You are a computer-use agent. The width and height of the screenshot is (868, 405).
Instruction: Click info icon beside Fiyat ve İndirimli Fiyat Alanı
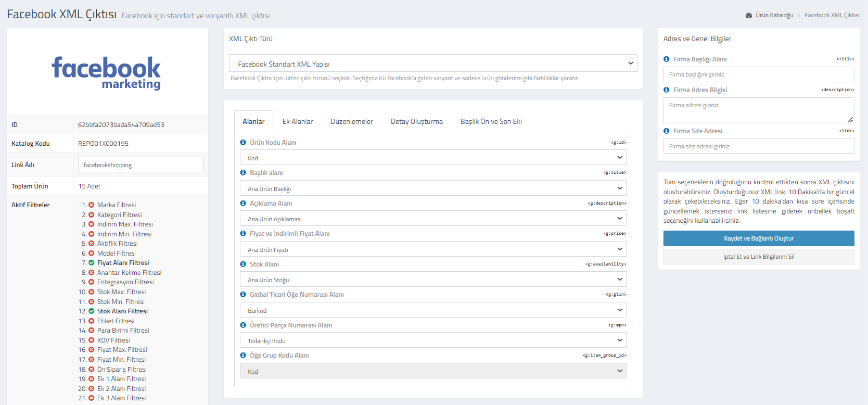coord(243,233)
